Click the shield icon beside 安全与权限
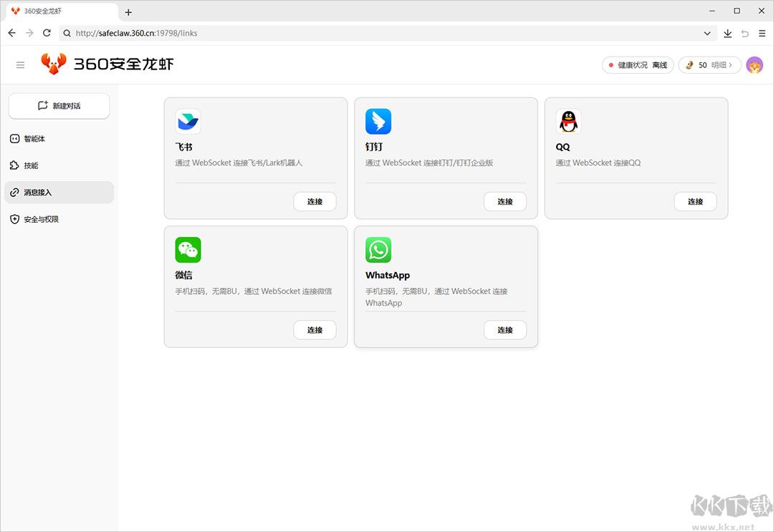 tap(15, 219)
